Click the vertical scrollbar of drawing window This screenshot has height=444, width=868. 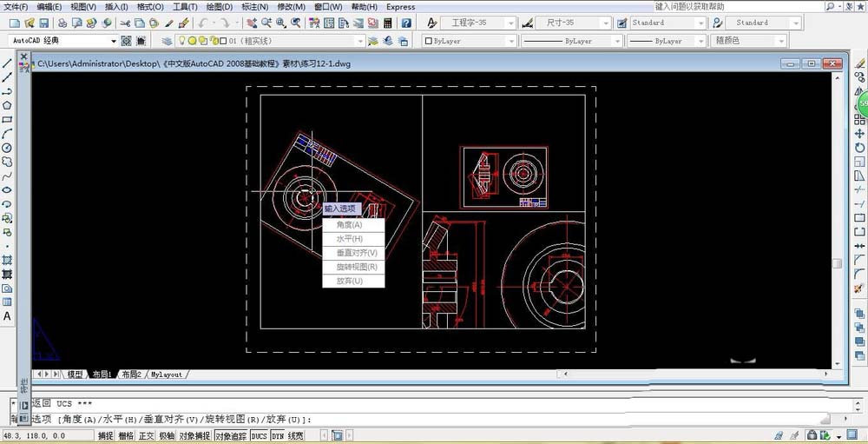tap(838, 219)
